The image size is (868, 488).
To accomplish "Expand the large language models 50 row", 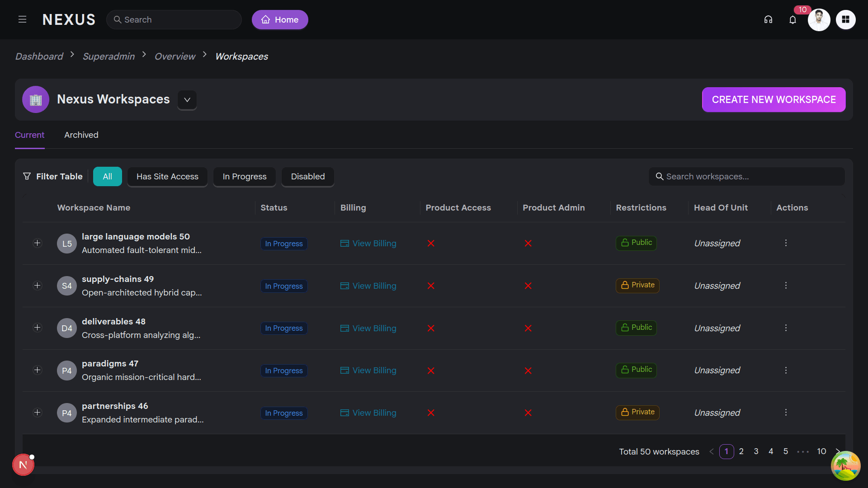I will click(38, 243).
